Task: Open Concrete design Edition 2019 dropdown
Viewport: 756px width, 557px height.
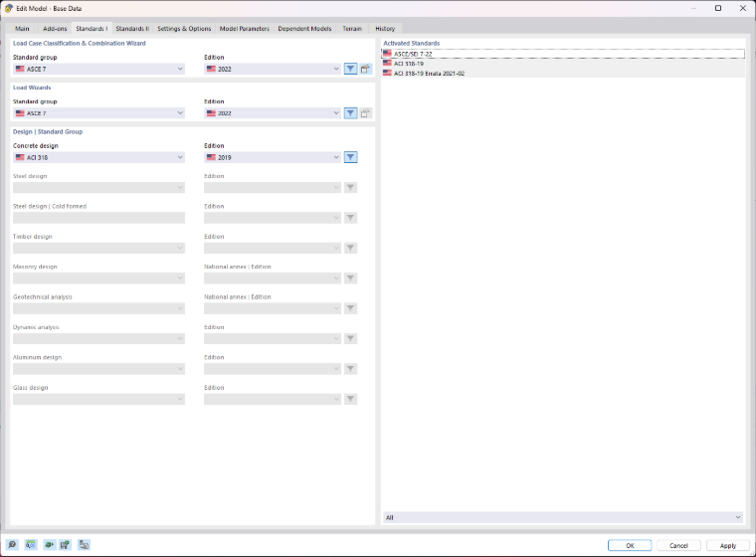Action: click(273, 158)
